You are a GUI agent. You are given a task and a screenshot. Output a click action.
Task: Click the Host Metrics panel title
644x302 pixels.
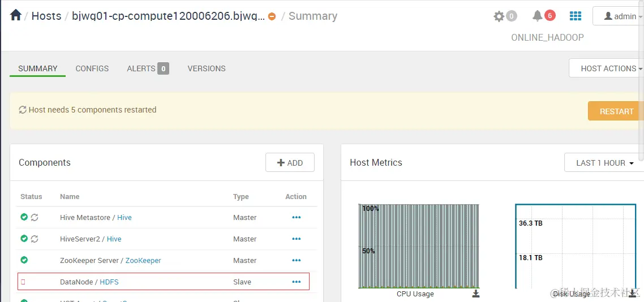click(376, 162)
